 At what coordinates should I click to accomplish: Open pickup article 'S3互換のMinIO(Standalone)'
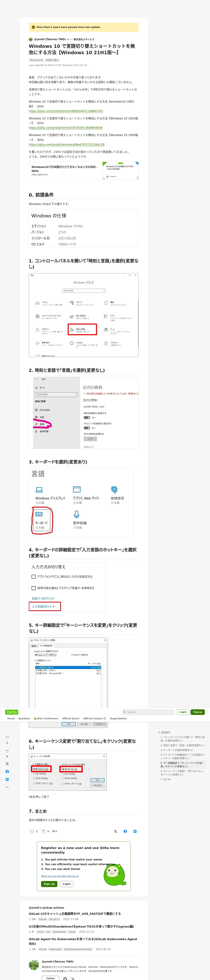pos(81,926)
